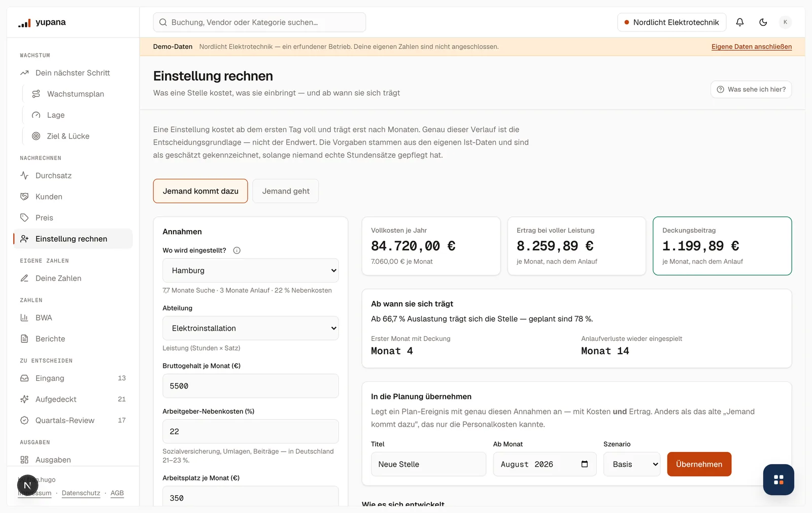
Task: Click the Quartals-Review check icon
Action: click(24, 421)
